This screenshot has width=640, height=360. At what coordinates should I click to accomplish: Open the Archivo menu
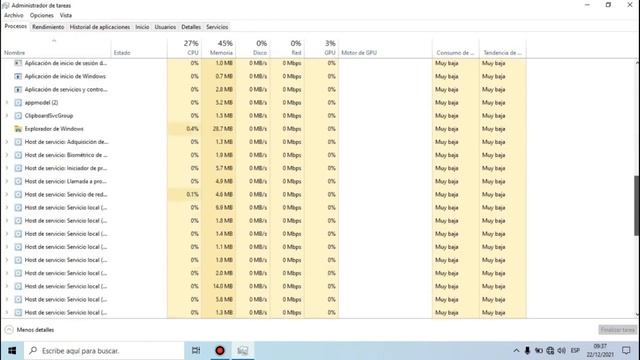click(13, 15)
